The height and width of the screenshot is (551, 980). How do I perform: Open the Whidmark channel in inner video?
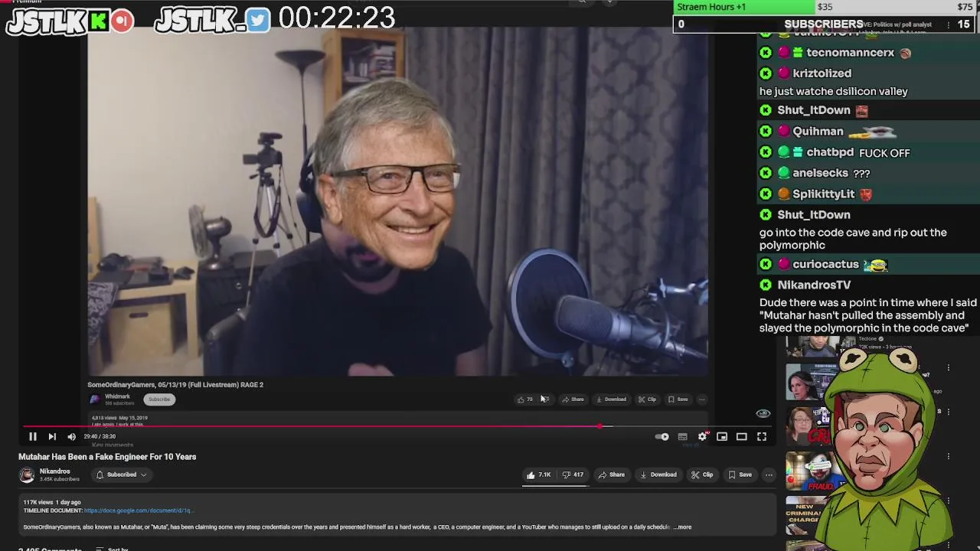click(116, 396)
